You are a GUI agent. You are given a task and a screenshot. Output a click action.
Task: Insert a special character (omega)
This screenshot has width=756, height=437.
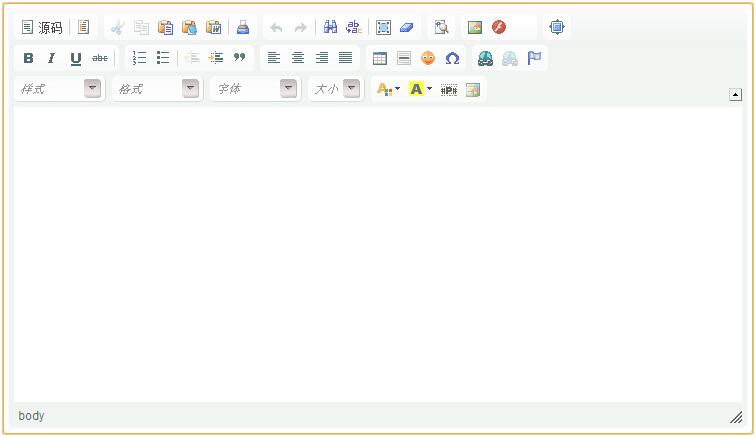tap(452, 58)
